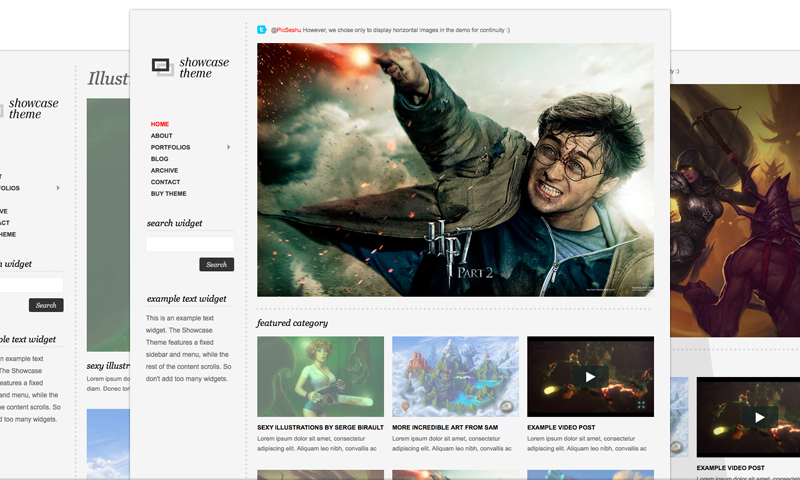Open the Blog menu item
The image size is (800, 480).
159,159
